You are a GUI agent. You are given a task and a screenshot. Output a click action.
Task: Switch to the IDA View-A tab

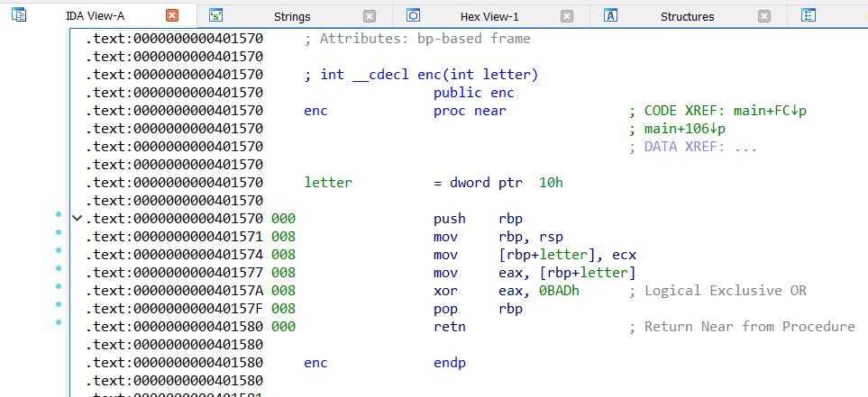pyautogui.click(x=96, y=16)
